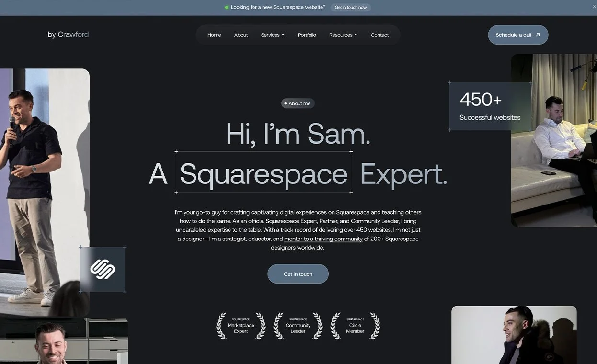Viewport: 597px width, 364px height.
Task: Open the Portfolio nav item
Action: coord(307,35)
